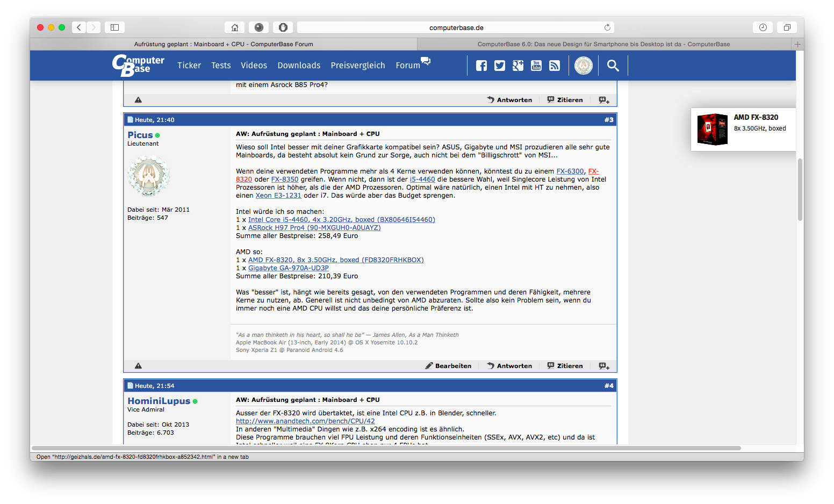Screen dimensions: 834x504
Task: Open Downloads in site navigation
Action: [299, 66]
